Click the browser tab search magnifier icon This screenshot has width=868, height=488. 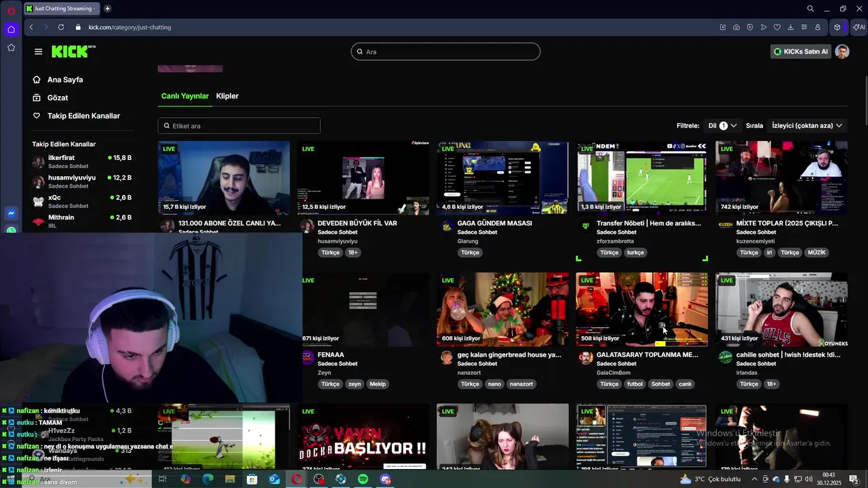810,9
